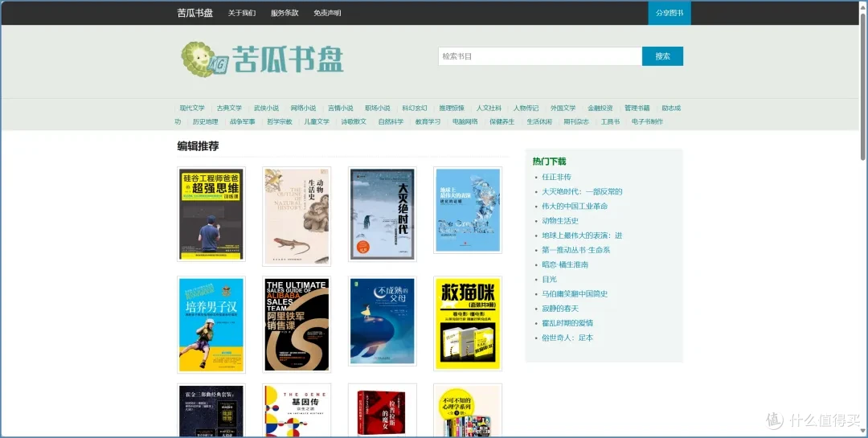Go to the 人物传记 category

click(x=526, y=108)
